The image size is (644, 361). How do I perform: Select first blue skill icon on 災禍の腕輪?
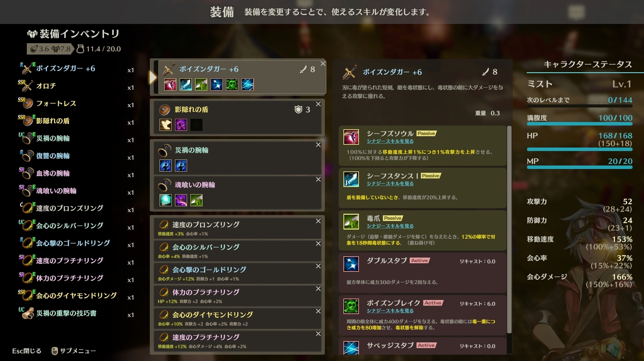coord(166,166)
